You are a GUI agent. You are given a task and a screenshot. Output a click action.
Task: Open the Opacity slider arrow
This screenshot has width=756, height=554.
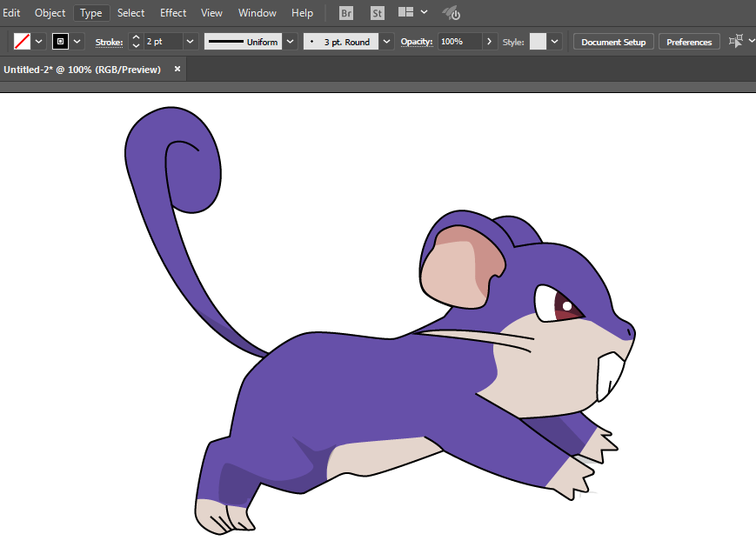(490, 42)
